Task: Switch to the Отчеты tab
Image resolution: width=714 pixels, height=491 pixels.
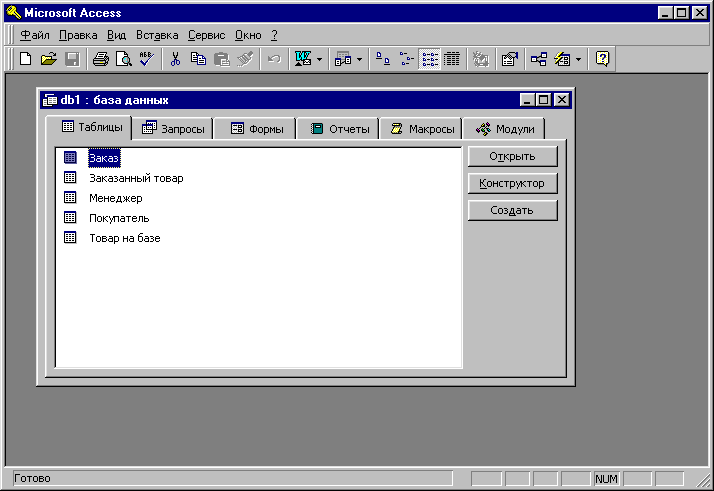Action: point(339,129)
